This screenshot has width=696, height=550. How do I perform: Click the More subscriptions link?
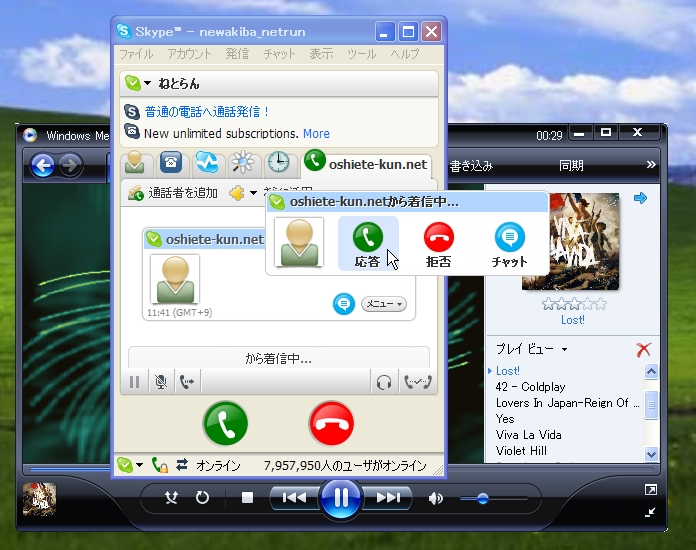click(316, 134)
